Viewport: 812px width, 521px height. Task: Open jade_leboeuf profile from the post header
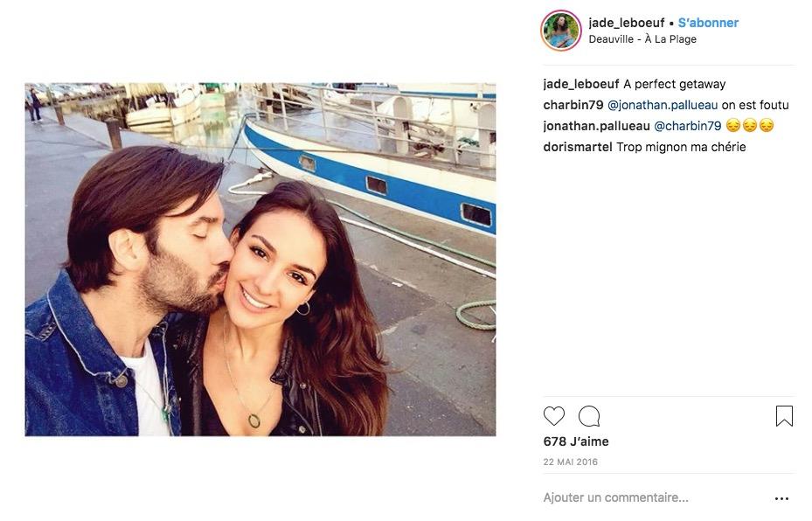pyautogui.click(x=626, y=23)
